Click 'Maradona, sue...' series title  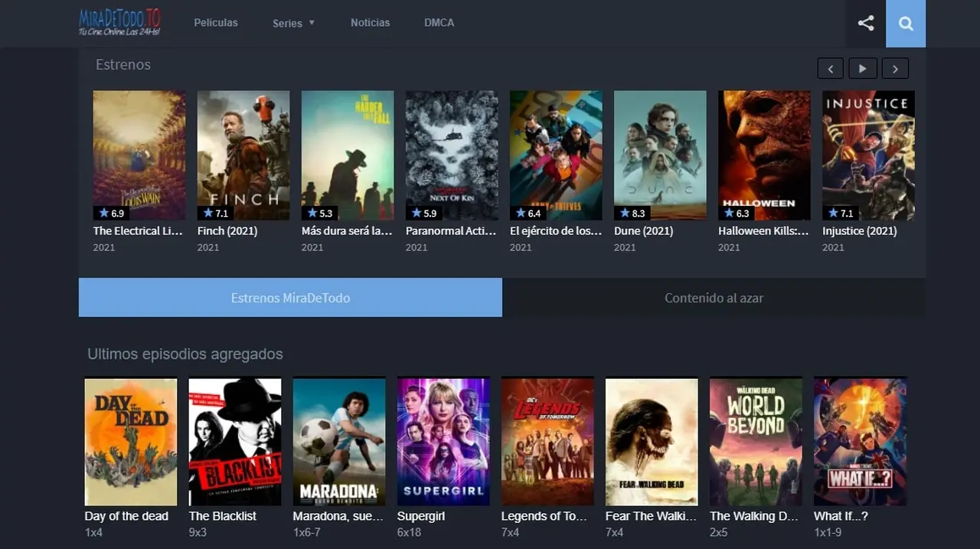(338, 516)
